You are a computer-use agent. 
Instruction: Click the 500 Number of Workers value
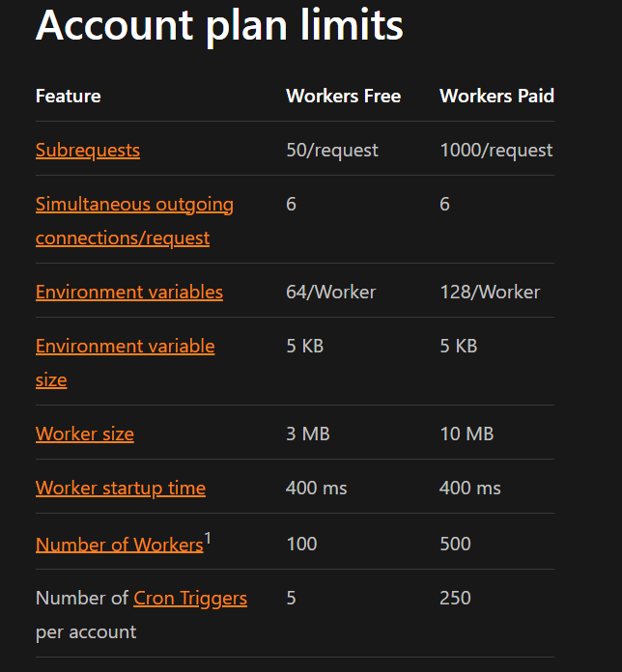[455, 545]
